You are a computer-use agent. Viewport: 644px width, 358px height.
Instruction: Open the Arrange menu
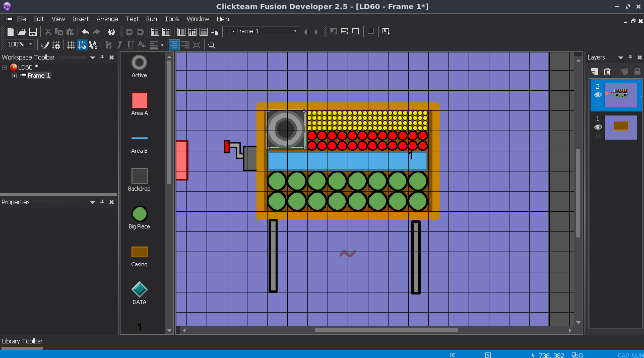click(x=107, y=19)
